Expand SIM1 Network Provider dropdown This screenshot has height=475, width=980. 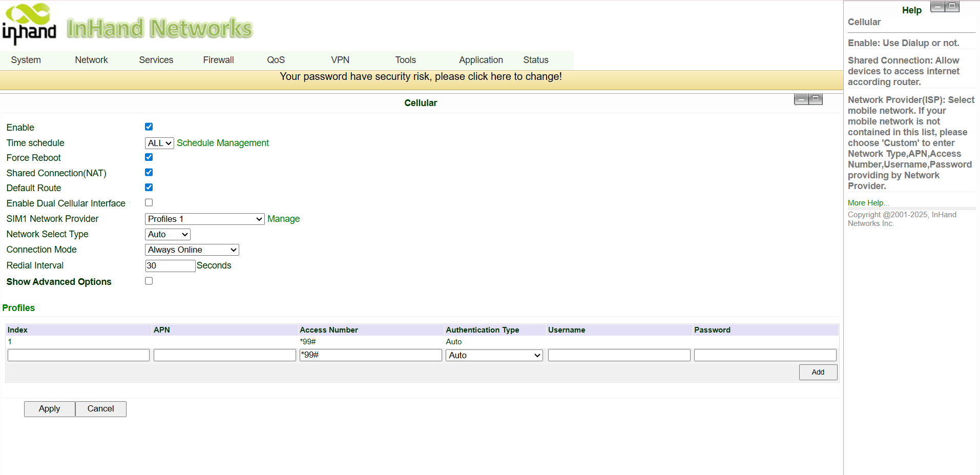pyautogui.click(x=205, y=219)
